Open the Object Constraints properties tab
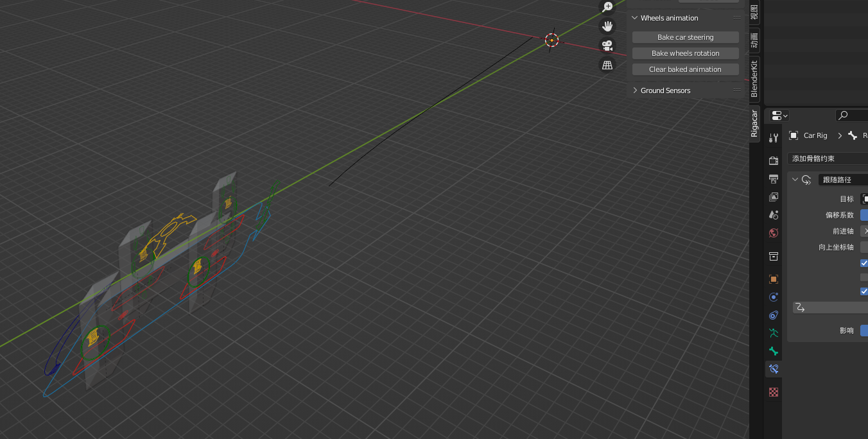Image resolution: width=868 pixels, height=439 pixels. point(774,315)
